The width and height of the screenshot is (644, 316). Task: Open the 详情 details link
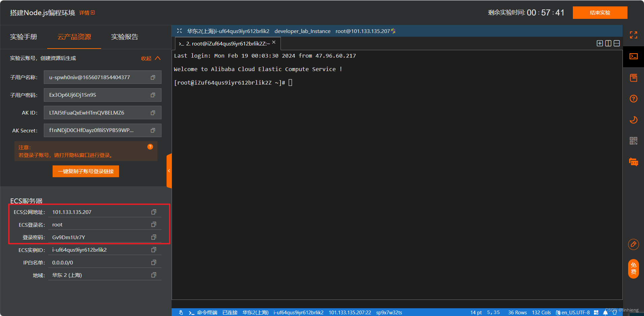click(x=87, y=13)
